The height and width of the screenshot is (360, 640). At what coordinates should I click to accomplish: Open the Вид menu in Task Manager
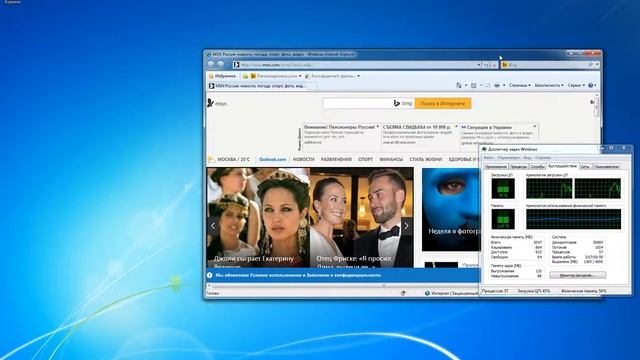(528, 158)
